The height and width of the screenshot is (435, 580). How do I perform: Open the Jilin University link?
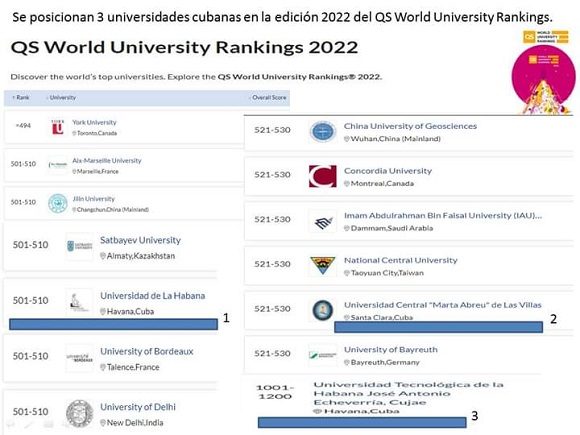(94, 199)
